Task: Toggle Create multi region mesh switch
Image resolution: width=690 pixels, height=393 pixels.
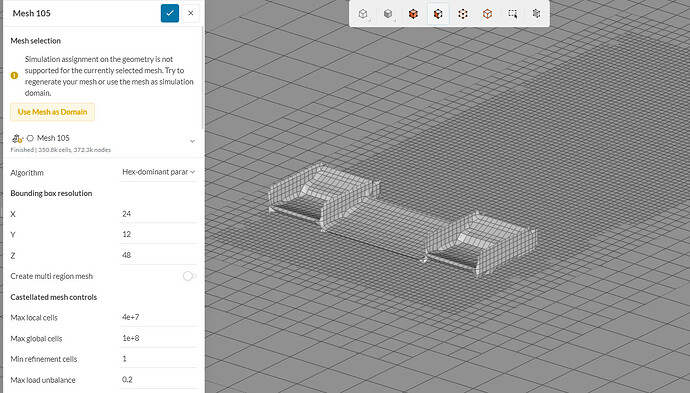Action: click(x=190, y=276)
